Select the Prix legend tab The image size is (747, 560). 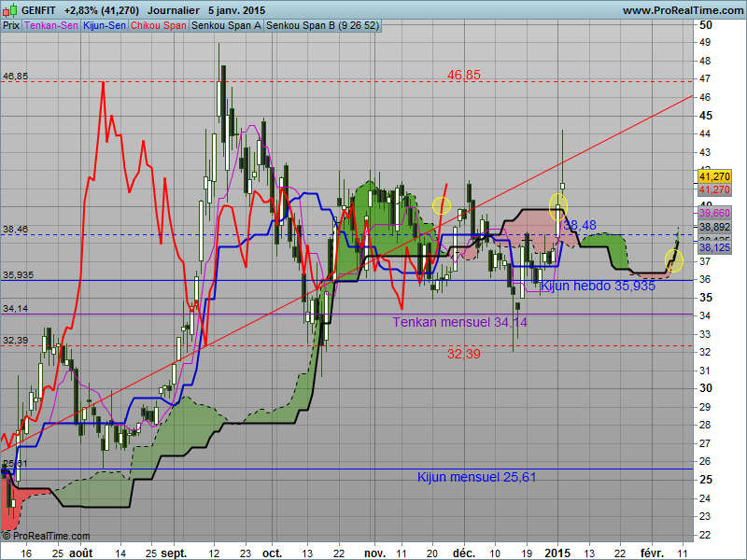coord(11,26)
